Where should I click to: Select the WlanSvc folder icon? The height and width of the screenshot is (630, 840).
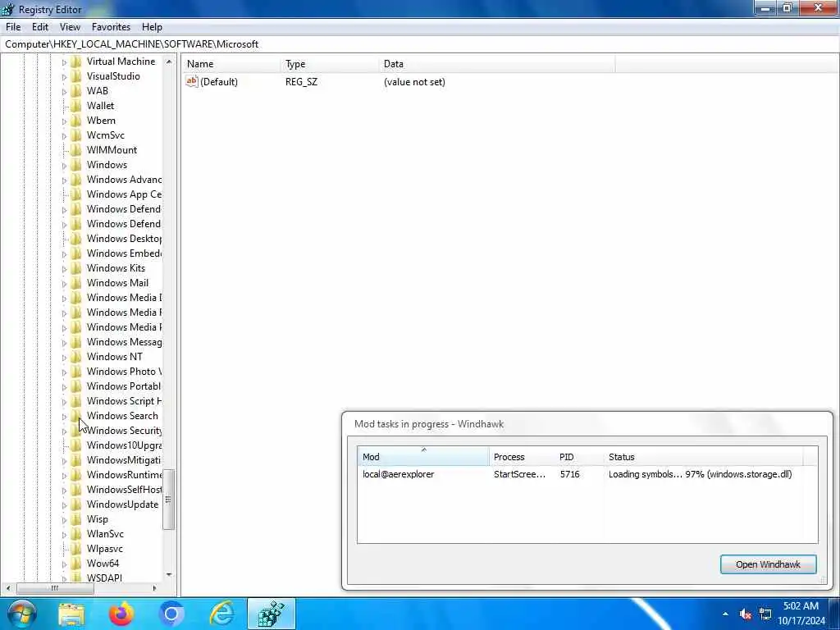pos(76,534)
